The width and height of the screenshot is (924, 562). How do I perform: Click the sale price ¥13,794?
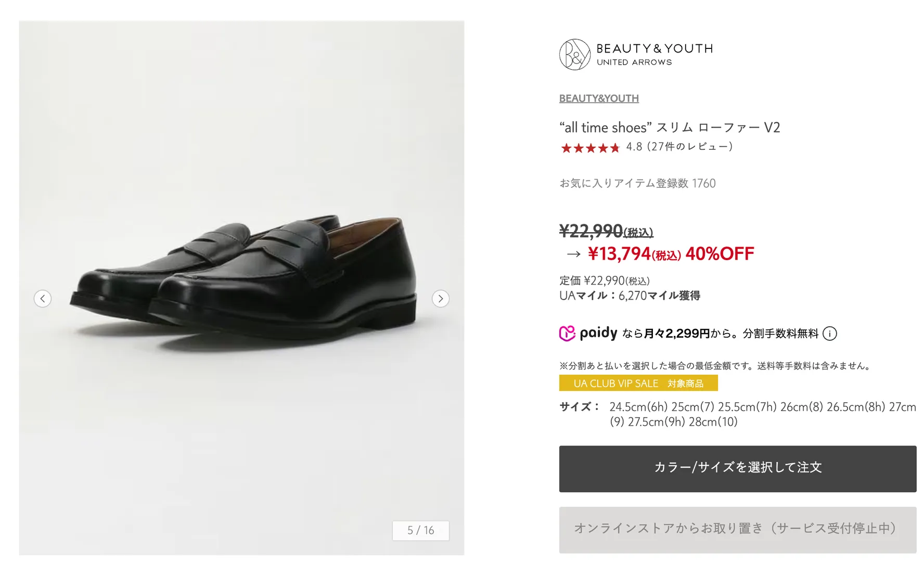pyautogui.click(x=620, y=254)
